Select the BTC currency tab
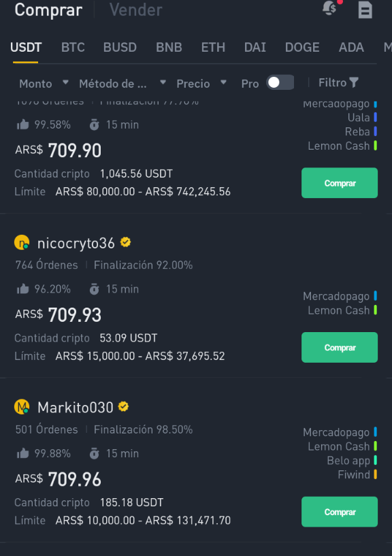The image size is (392, 556). point(73,47)
